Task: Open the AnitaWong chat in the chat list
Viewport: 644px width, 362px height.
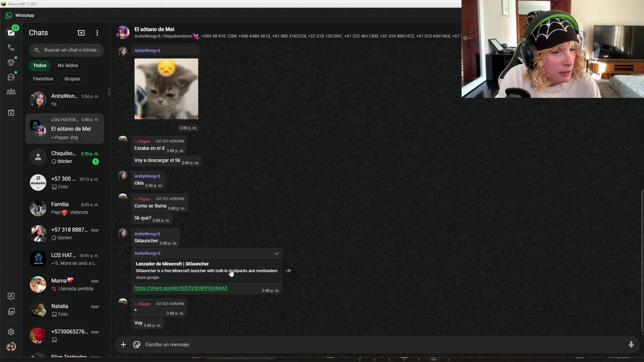Action: coord(65,100)
